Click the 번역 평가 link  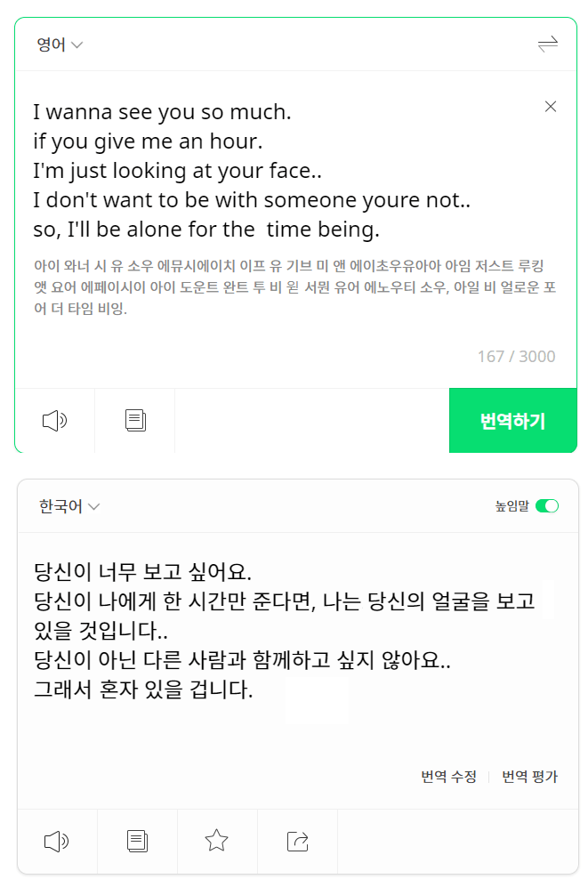tap(529, 777)
